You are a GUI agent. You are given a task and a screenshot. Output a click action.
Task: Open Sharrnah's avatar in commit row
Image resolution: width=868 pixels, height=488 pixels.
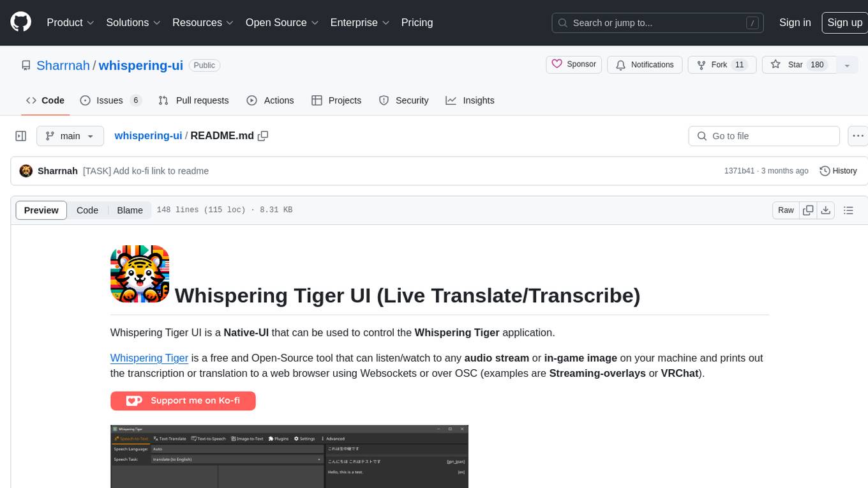tap(26, 171)
